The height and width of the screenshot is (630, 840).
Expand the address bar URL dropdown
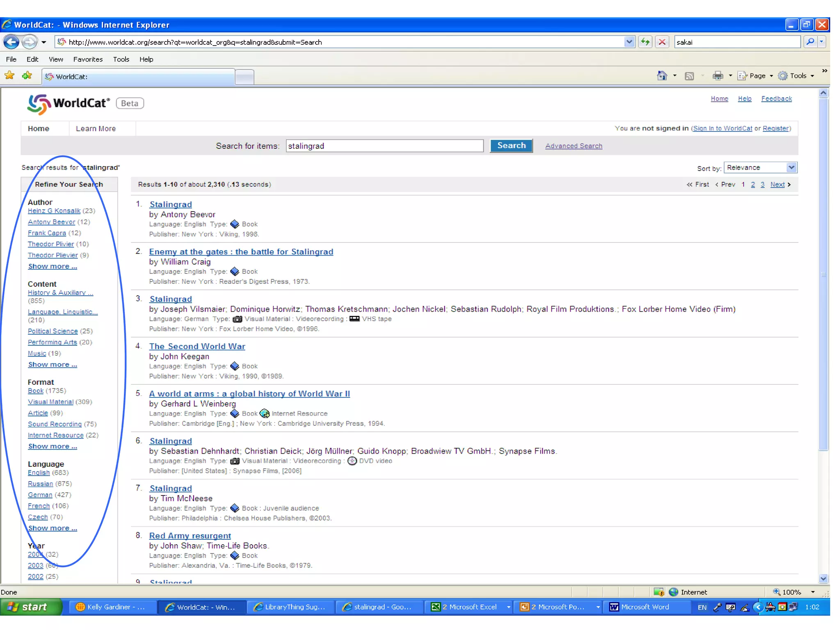click(x=629, y=42)
